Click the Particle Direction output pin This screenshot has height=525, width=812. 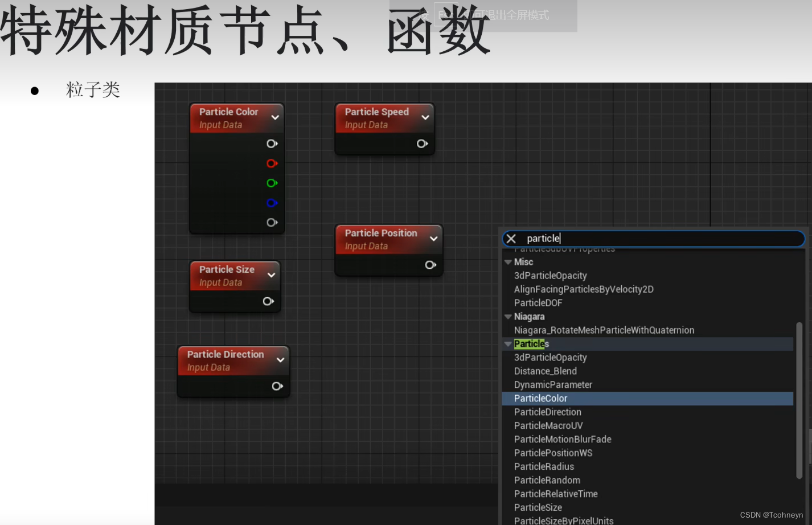tap(277, 386)
